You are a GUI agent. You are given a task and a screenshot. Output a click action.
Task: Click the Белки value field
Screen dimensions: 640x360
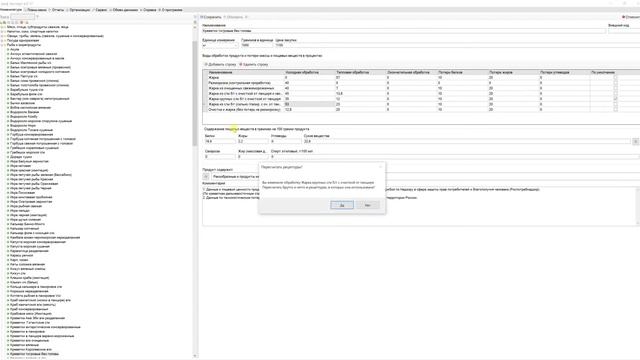coord(220,141)
